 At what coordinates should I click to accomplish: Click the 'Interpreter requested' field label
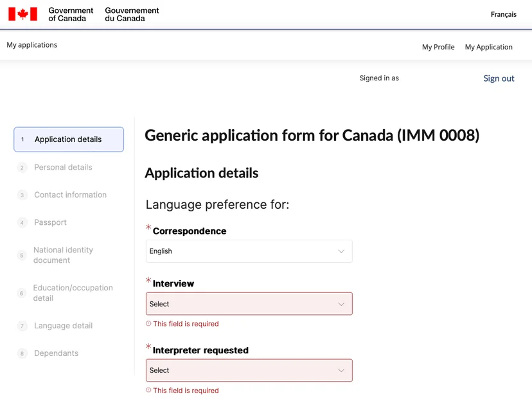[x=200, y=350]
